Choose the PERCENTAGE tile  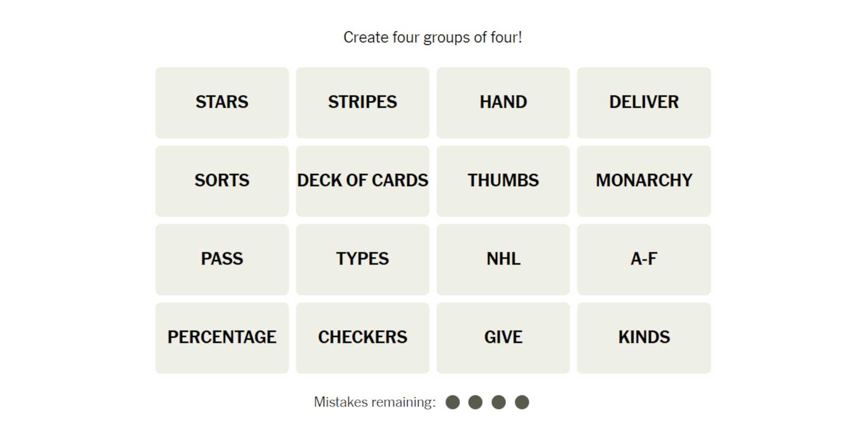pyautogui.click(x=221, y=338)
